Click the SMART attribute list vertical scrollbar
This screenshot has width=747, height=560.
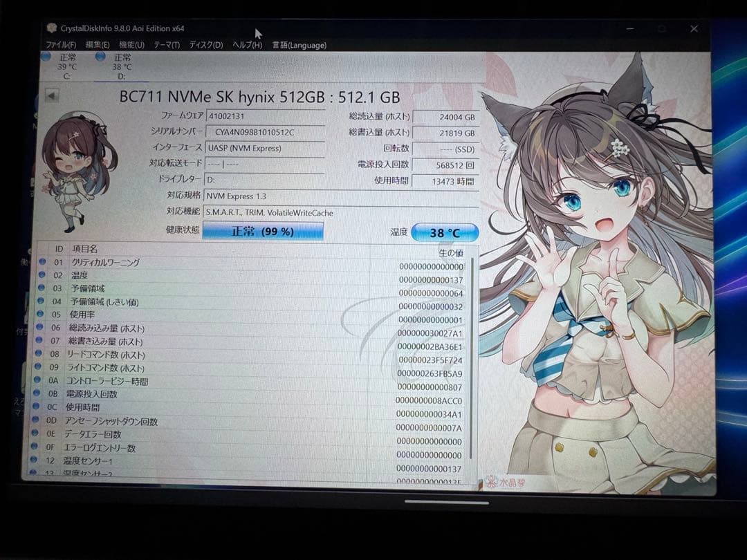472,358
